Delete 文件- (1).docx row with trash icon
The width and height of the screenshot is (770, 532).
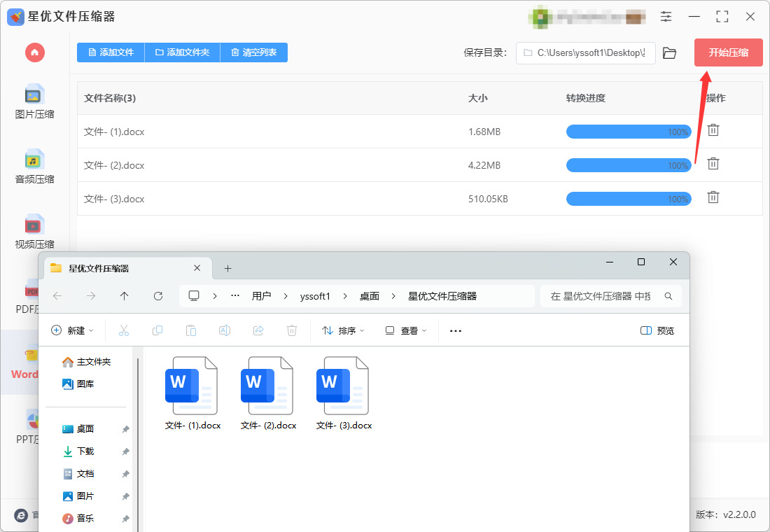pos(713,130)
